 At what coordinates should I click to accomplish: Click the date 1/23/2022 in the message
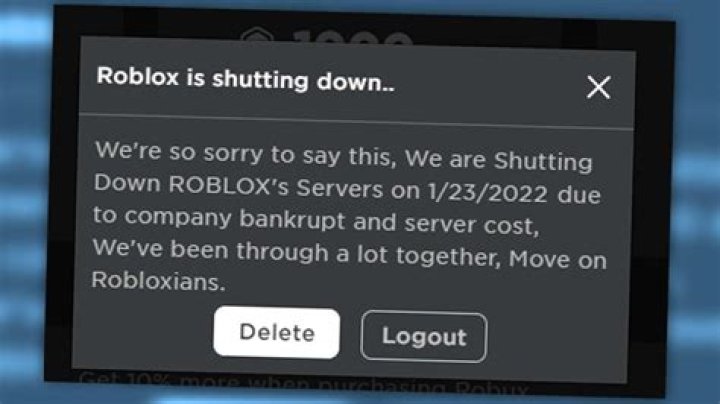click(x=488, y=192)
